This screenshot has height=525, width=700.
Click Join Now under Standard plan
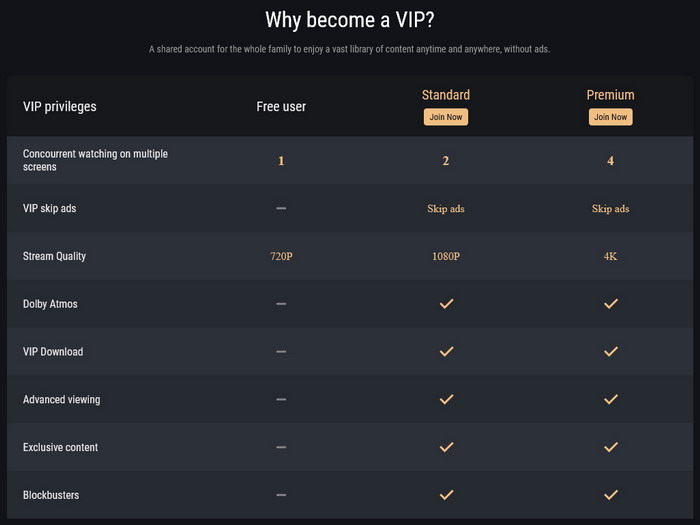coord(446,117)
